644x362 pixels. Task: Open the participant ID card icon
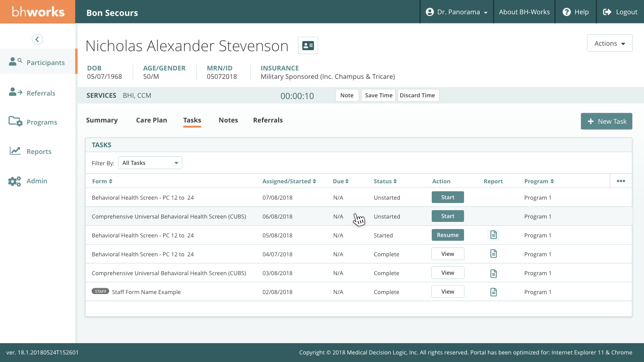click(308, 45)
